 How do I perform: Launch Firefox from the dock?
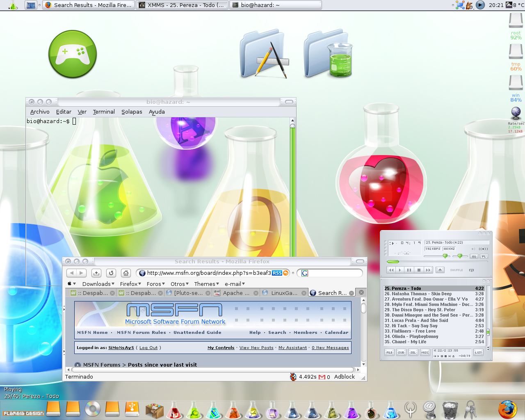click(508, 410)
